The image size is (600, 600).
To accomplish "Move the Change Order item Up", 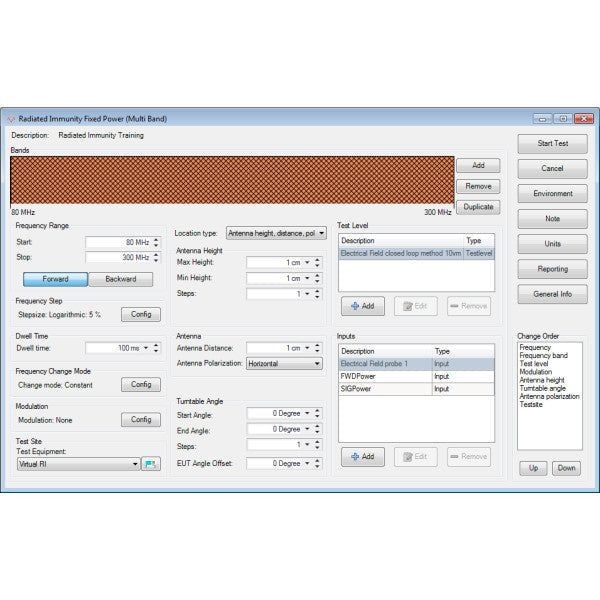I will pyautogui.click(x=532, y=468).
